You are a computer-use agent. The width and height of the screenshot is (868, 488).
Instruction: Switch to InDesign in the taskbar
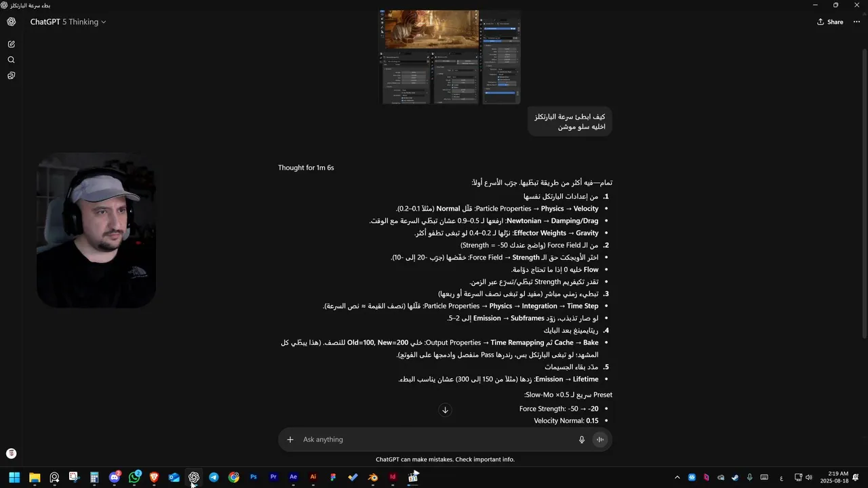(x=393, y=477)
